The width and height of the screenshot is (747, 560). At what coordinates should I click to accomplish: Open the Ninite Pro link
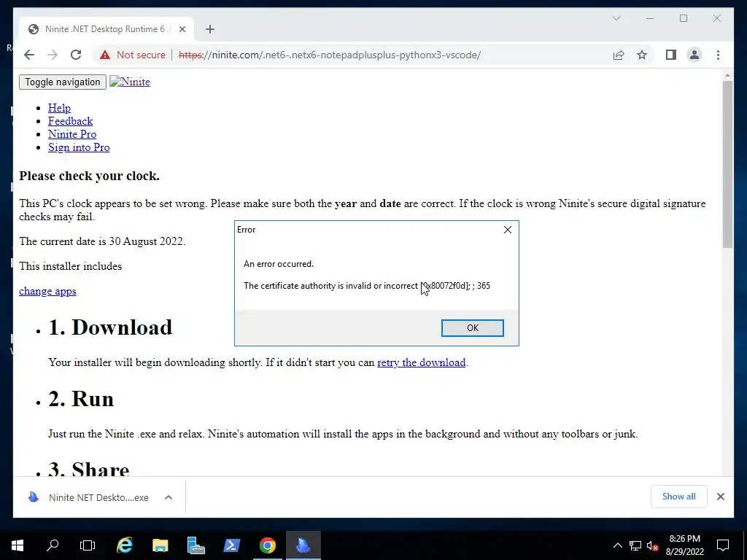[72, 134]
